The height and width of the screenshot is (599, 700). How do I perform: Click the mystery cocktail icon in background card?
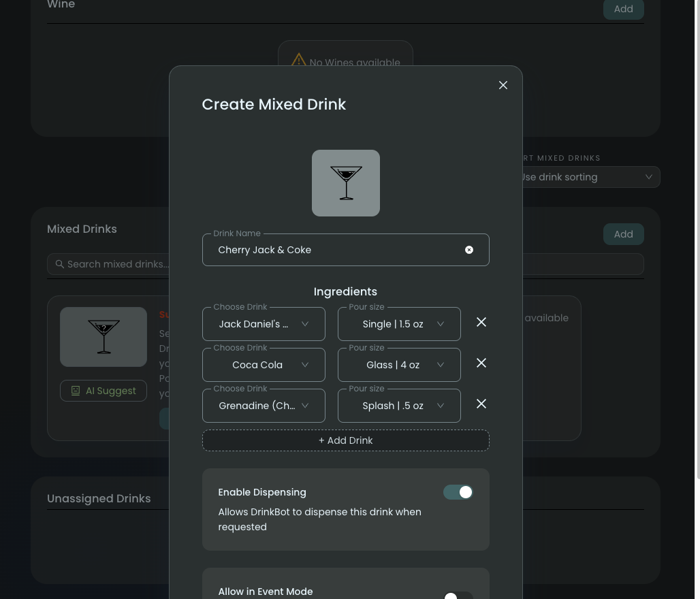point(104,337)
